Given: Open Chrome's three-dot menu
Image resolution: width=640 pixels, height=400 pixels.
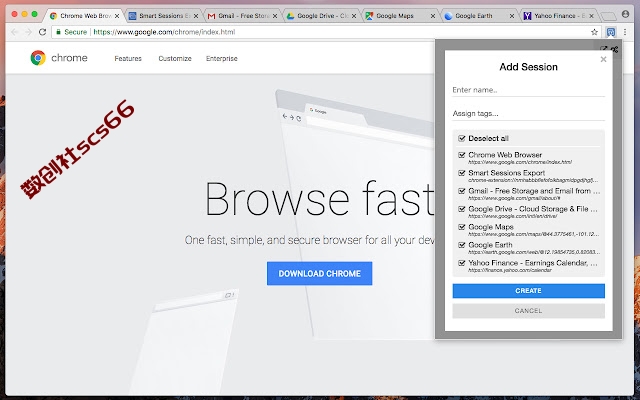Looking at the screenshot, I should tap(625, 32).
